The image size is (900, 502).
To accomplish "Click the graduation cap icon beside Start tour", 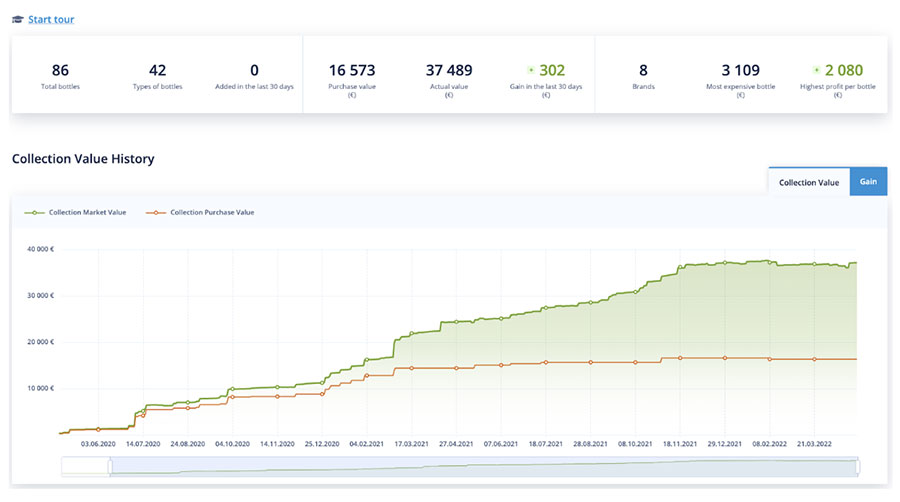I will click(x=18, y=20).
